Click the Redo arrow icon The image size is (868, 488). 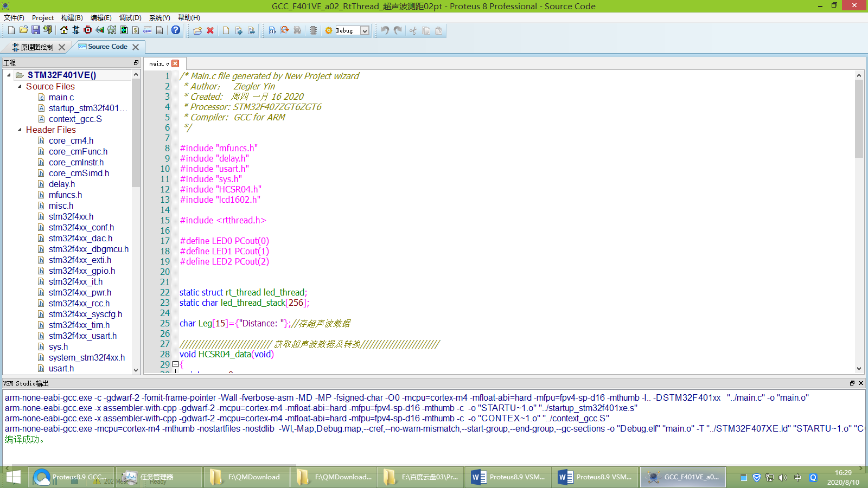[x=398, y=30]
